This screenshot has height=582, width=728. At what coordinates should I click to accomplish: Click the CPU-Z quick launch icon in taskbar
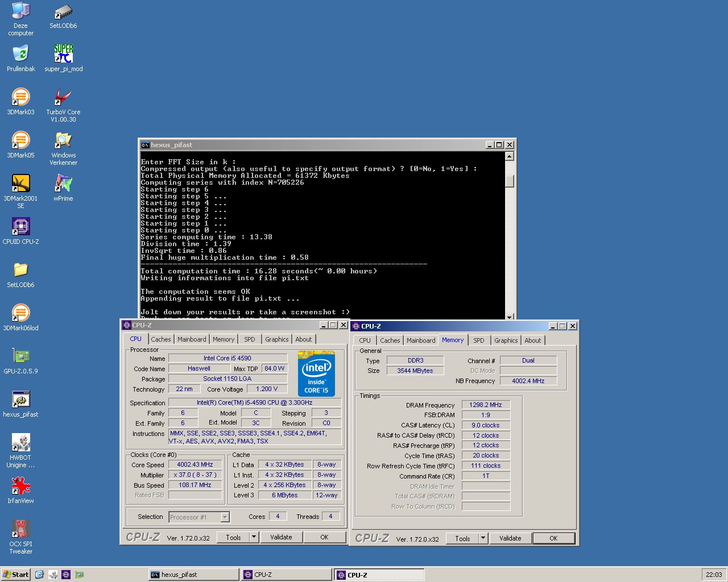click(65, 575)
